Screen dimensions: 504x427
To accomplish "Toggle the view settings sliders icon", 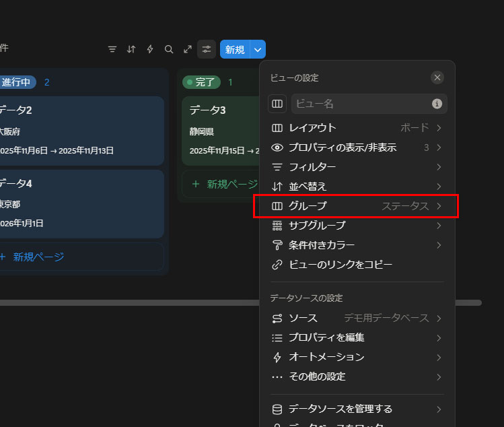I will pyautogui.click(x=207, y=49).
